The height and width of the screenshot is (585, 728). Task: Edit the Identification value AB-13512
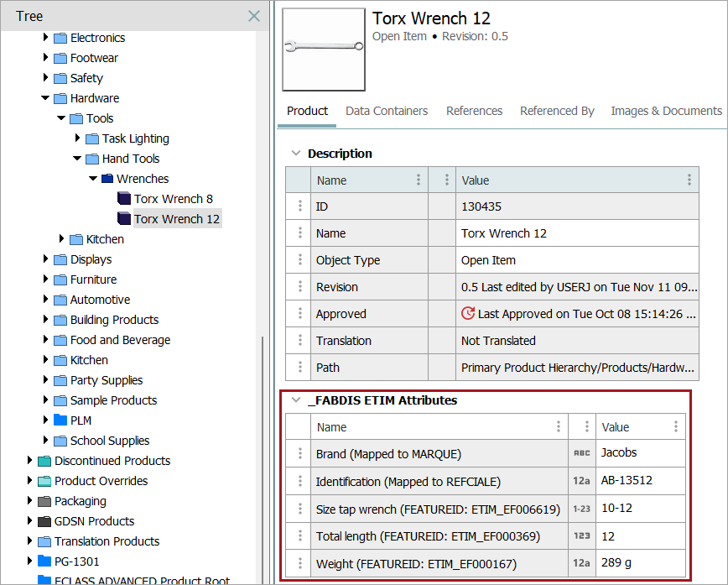pos(640,480)
